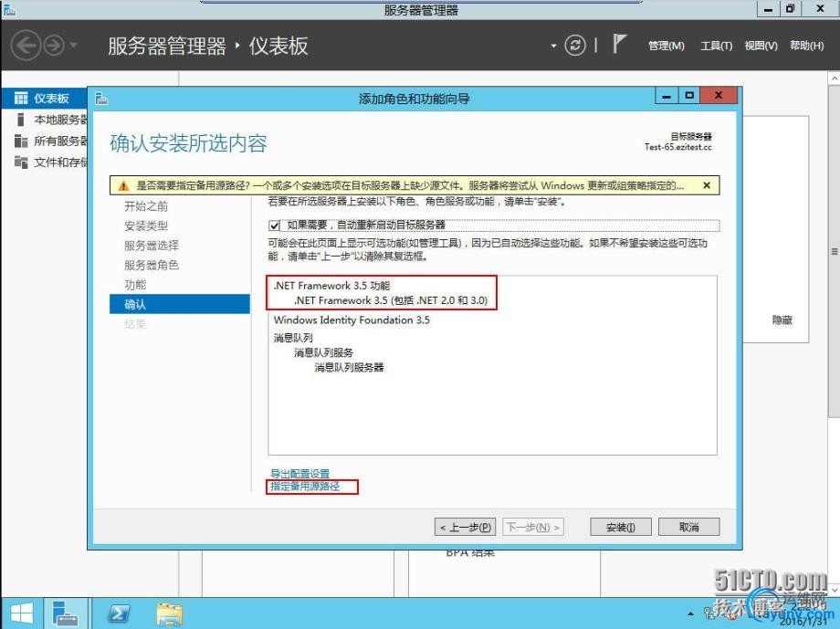
Task: Open the Windows Start button
Action: 21,613
